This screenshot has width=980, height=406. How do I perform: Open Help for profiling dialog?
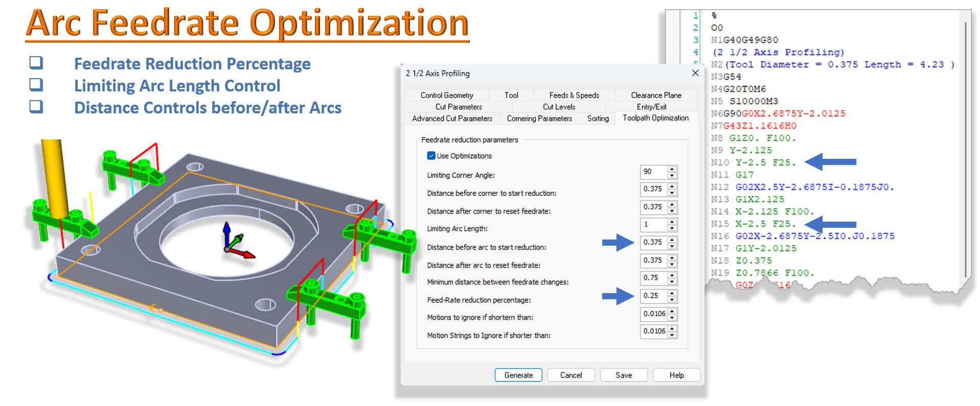point(676,375)
